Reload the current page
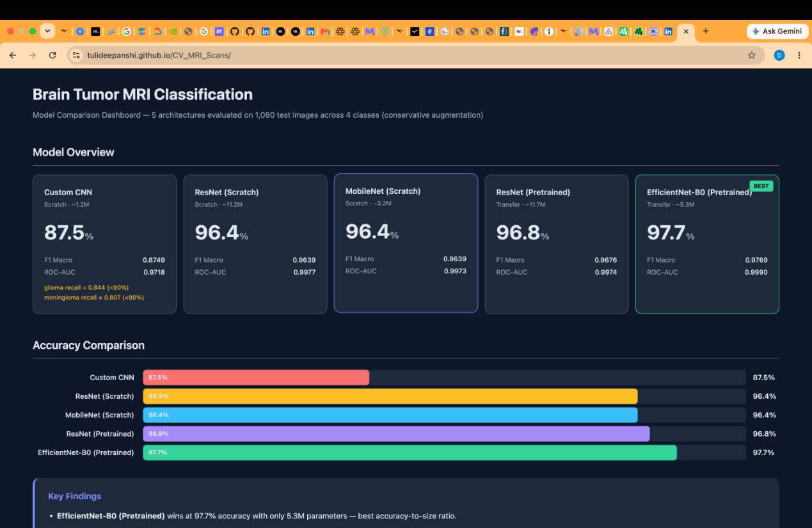 [52, 55]
